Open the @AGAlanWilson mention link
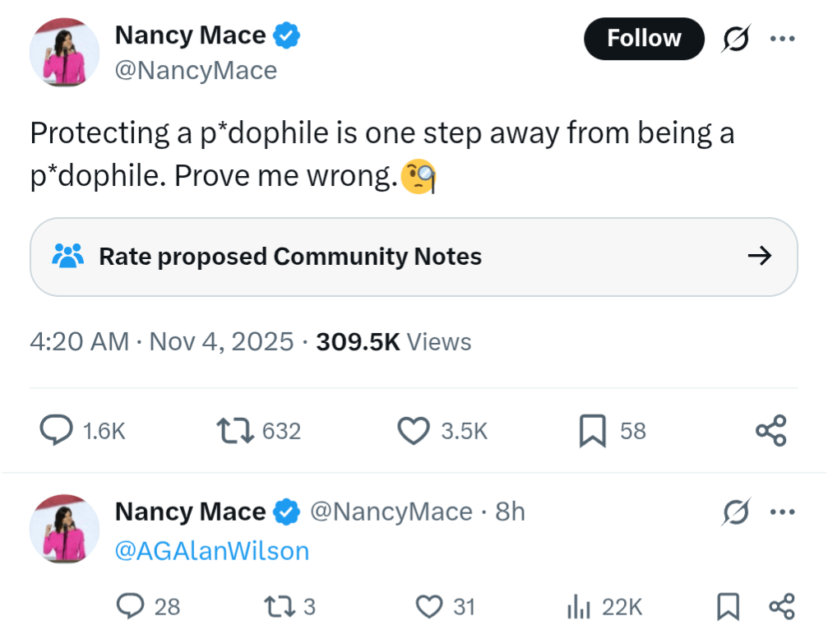 tap(212, 550)
